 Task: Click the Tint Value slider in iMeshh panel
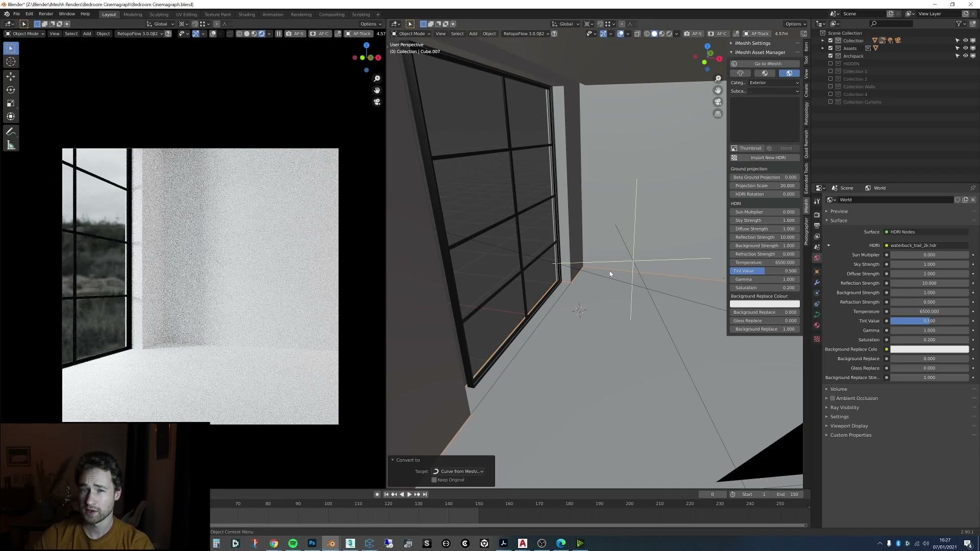765,271
